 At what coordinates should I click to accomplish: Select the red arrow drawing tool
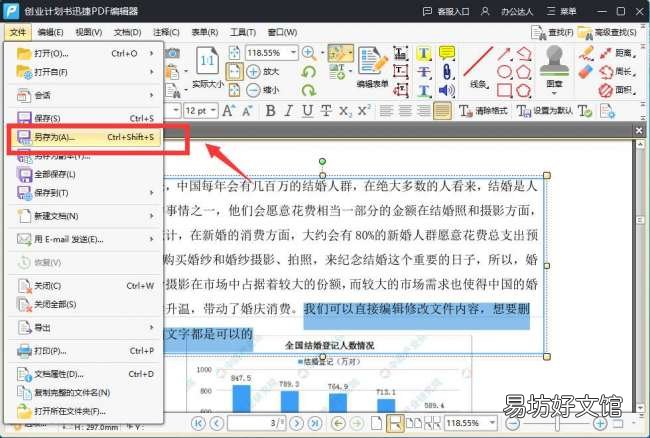[504, 53]
